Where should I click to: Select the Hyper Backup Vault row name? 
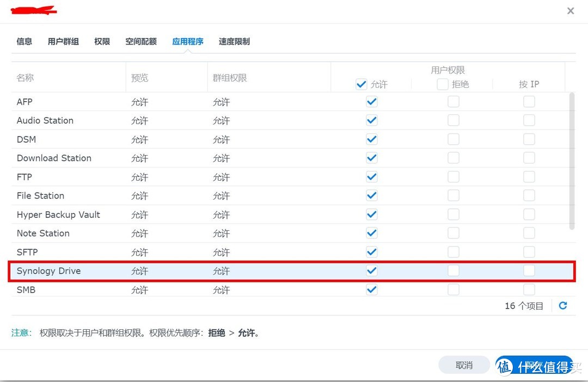pyautogui.click(x=58, y=214)
